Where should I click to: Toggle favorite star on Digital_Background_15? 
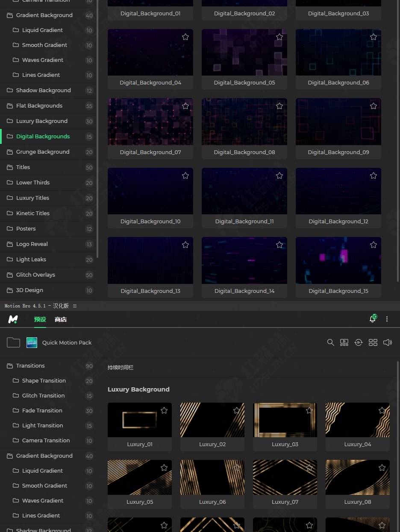[x=374, y=245]
